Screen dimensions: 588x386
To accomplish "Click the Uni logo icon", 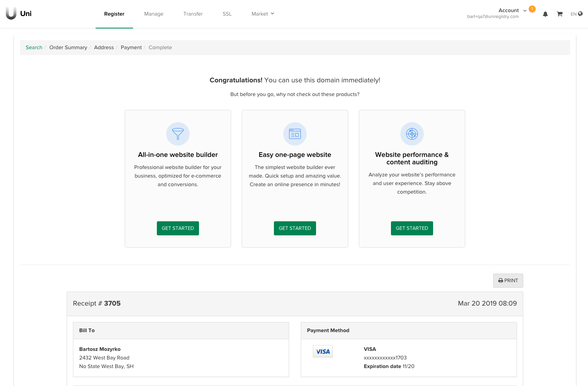I will (11, 14).
